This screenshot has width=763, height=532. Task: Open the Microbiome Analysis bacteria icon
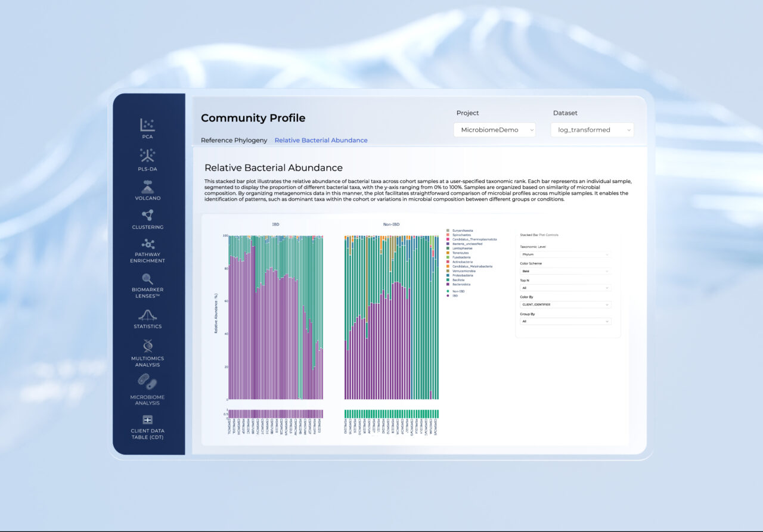pyautogui.click(x=147, y=382)
